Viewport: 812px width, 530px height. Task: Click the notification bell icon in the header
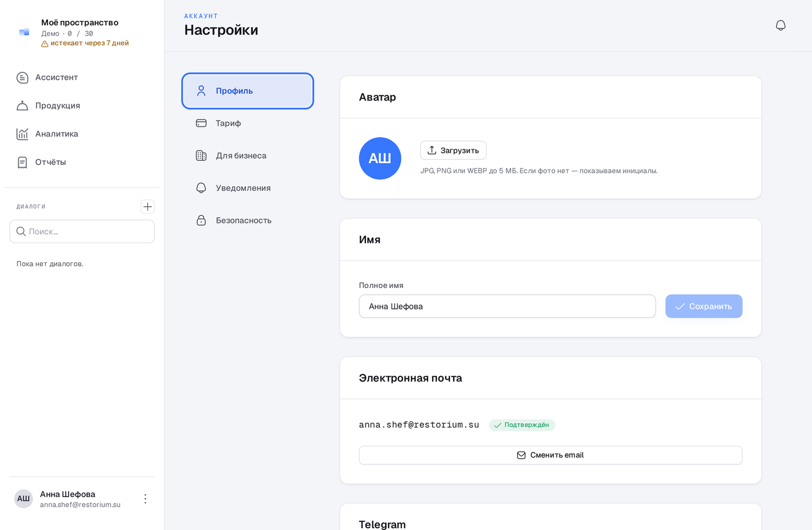[x=781, y=26]
